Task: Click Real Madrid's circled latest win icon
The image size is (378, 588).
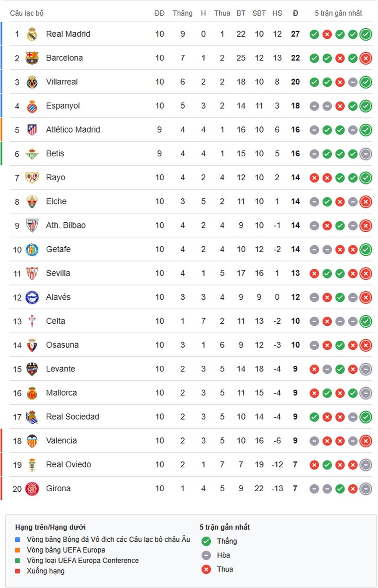Action: click(365, 34)
